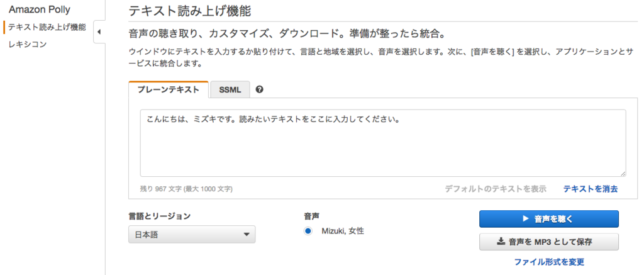Select the Mizuki voice radio button
This screenshot has height=275, width=644.
(308, 231)
